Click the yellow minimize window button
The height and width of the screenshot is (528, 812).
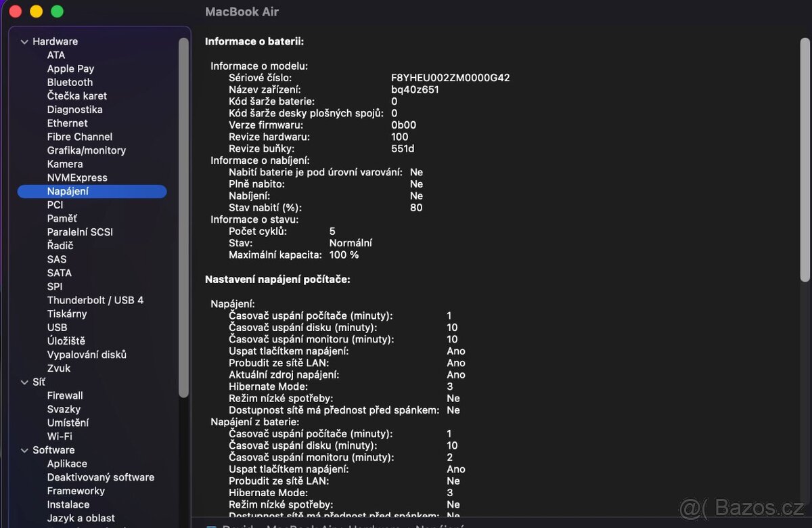(36, 12)
